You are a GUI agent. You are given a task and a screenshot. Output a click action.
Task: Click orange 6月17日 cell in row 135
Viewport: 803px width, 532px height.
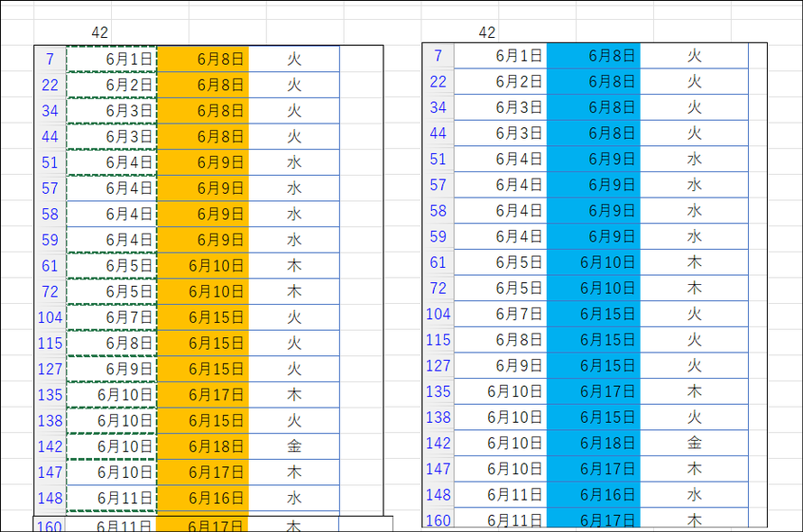pos(203,395)
